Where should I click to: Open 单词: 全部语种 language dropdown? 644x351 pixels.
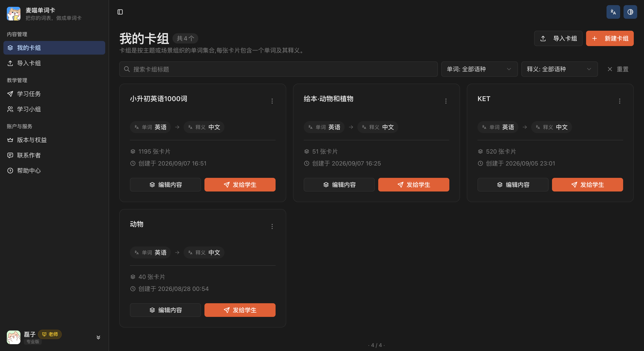(479, 69)
